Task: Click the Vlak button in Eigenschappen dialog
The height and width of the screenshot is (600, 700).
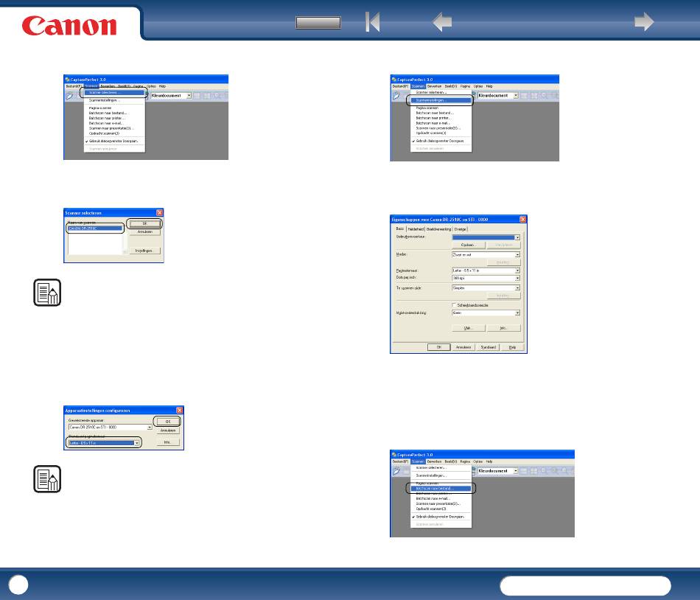Action: point(469,328)
